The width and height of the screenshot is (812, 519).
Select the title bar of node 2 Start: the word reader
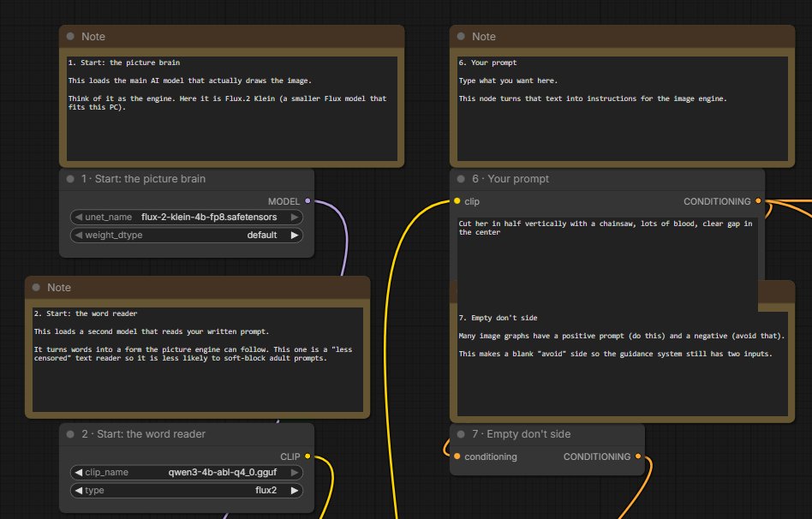(x=187, y=434)
